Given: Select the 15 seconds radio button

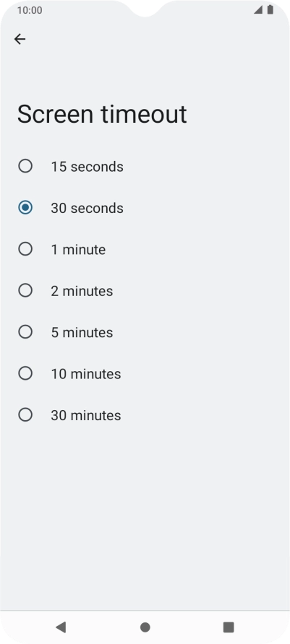Looking at the screenshot, I should (25, 166).
